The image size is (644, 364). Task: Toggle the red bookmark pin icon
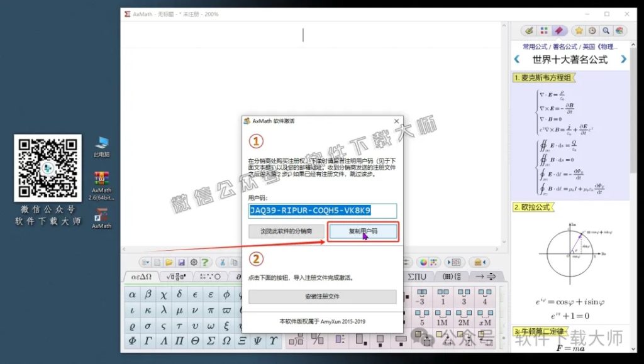(559, 30)
